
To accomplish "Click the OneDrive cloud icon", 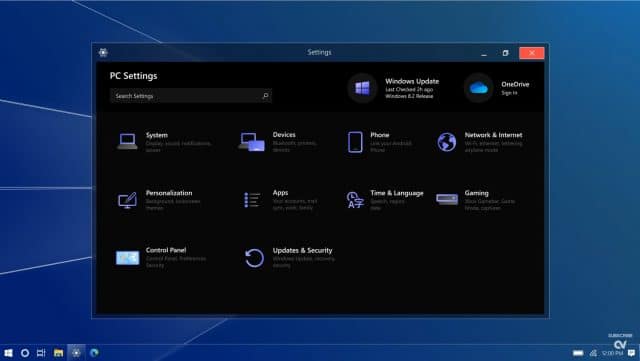I will point(479,88).
